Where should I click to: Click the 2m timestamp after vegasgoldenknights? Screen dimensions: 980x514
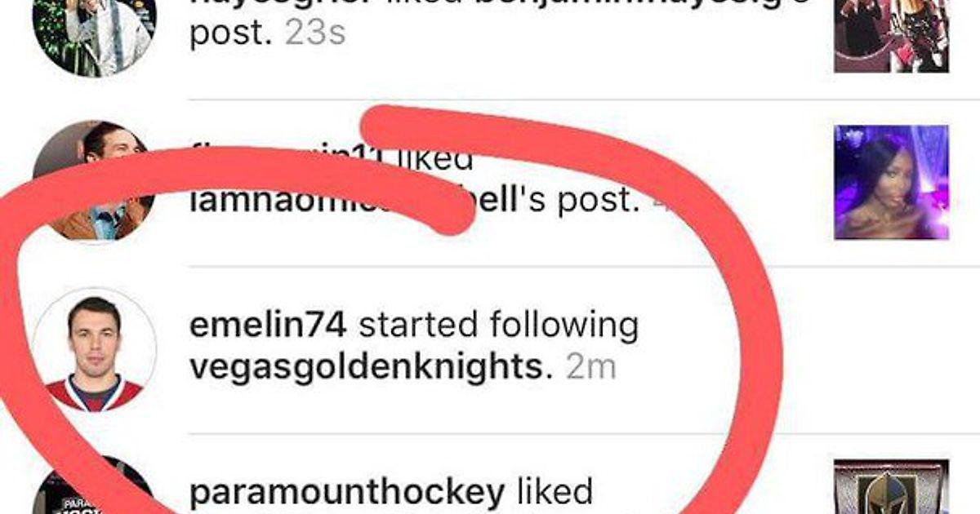590,368
